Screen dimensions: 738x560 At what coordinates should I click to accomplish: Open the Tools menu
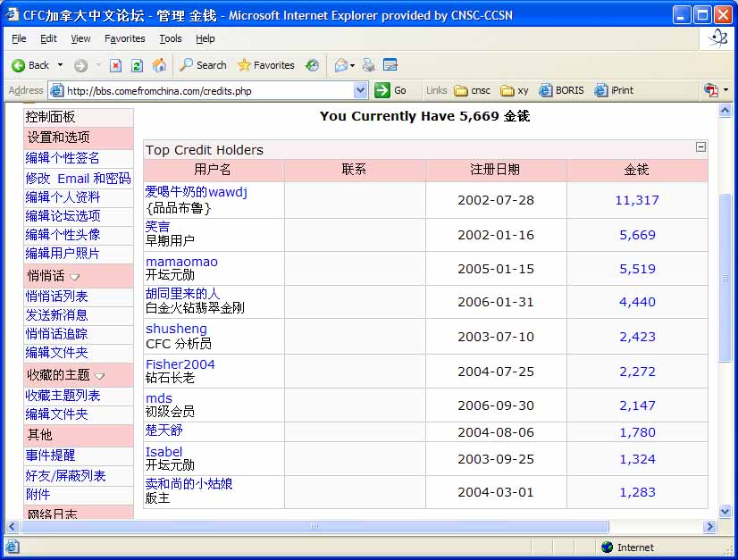click(170, 38)
